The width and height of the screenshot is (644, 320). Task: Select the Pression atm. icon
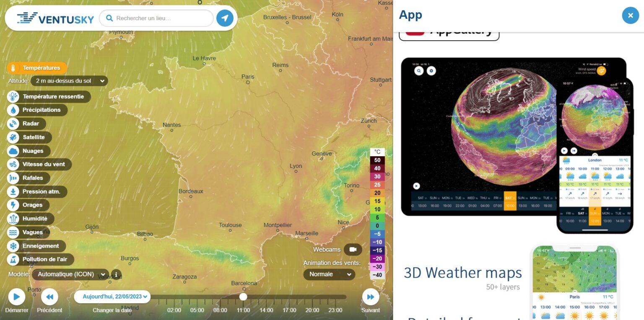[x=13, y=191]
